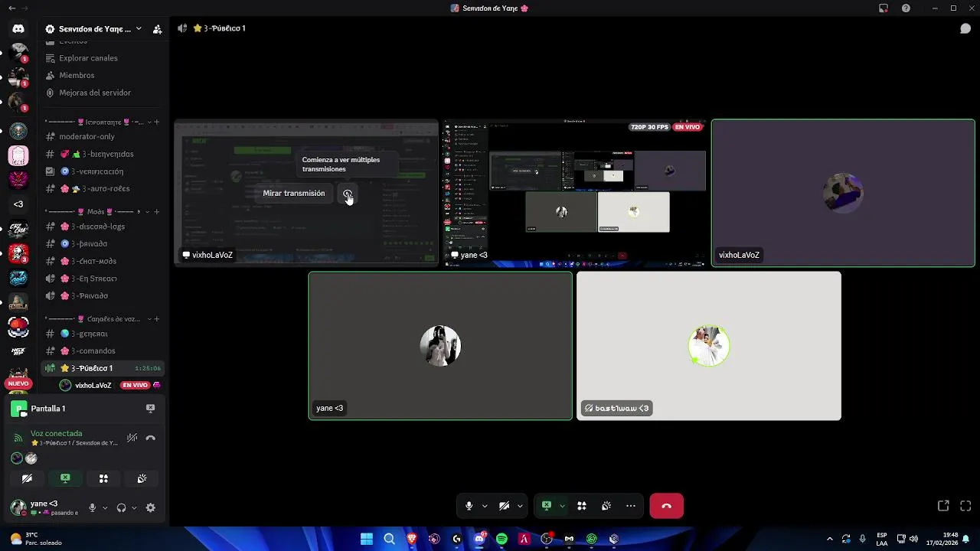Screen dimensions: 980x551
Task: Open Miembros list
Action: [x=77, y=75]
